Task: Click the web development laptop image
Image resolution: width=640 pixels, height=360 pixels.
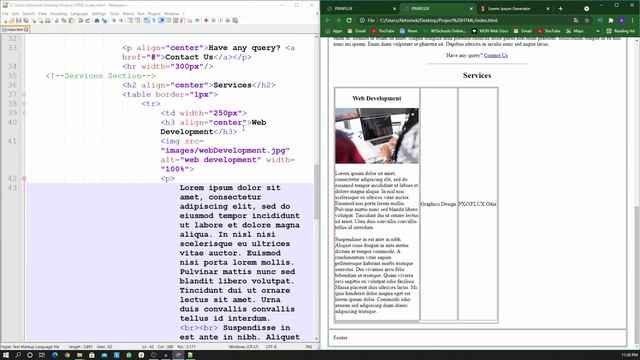Action: [x=377, y=136]
